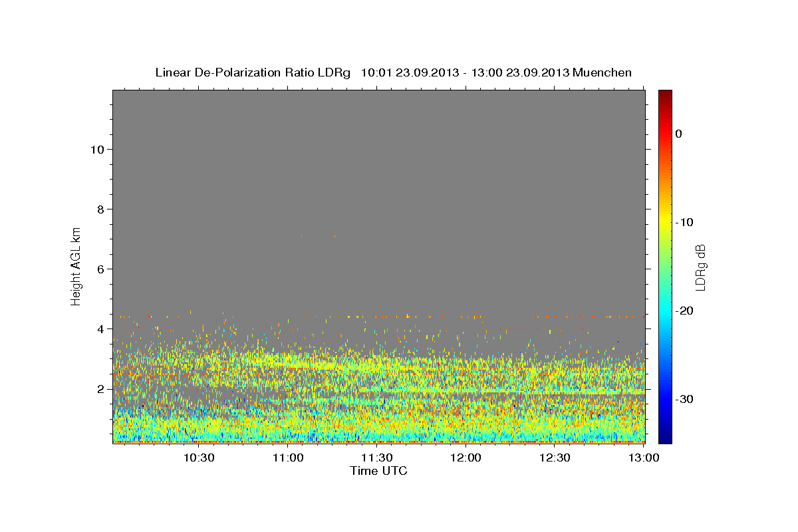798x532 pixels.
Task: Click the 'Height AGL km' y-axis label
Action: tap(76, 266)
